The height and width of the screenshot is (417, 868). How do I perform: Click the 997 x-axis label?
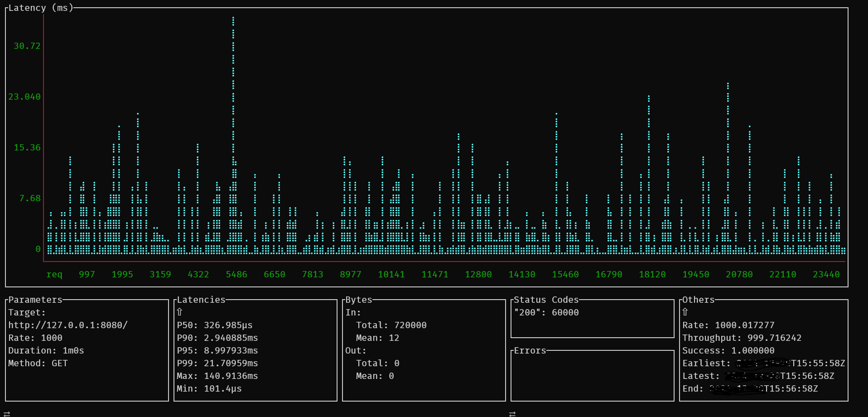87,274
